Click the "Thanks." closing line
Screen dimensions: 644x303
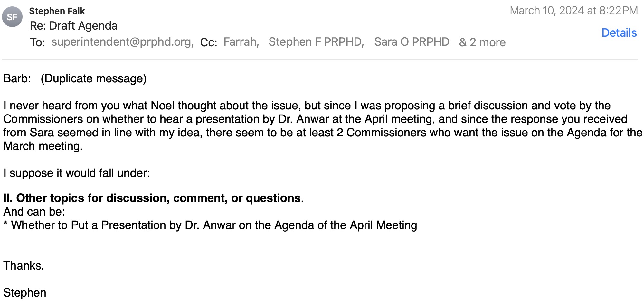(24, 266)
